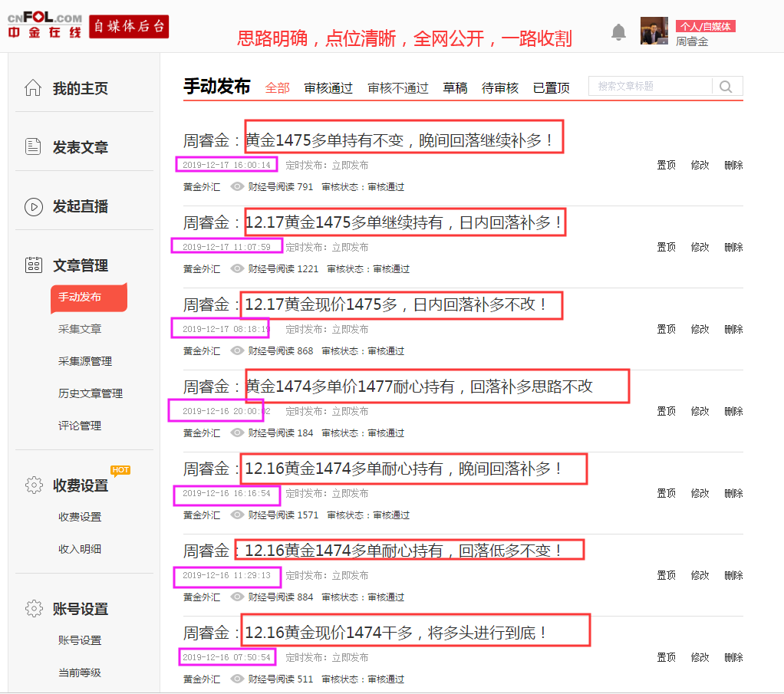Open article 12.16黄金1474多单耐心持有，晚间回落补多
This screenshot has height=694, width=784.
point(372,469)
